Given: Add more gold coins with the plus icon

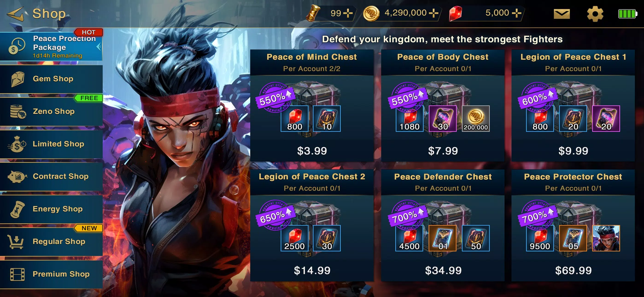Looking at the screenshot, I should pos(433,13).
